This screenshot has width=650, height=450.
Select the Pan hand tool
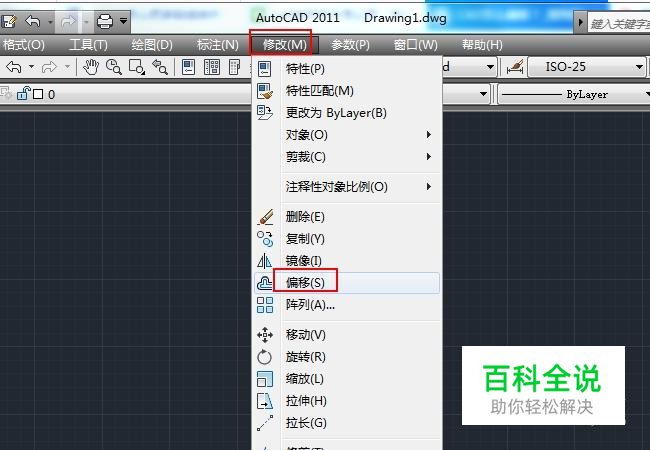tap(90, 67)
